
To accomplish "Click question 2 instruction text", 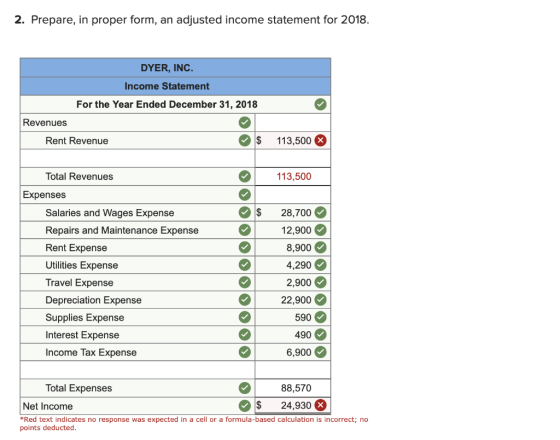I will (192, 20).
